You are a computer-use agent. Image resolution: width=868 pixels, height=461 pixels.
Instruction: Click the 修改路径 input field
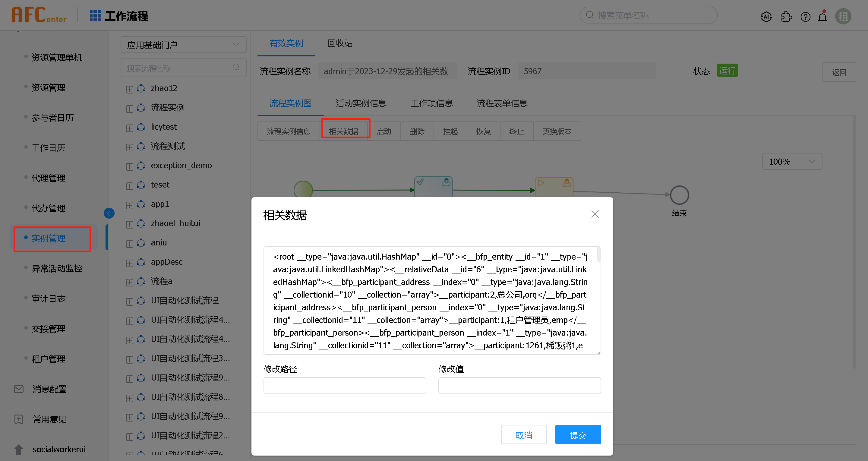344,386
